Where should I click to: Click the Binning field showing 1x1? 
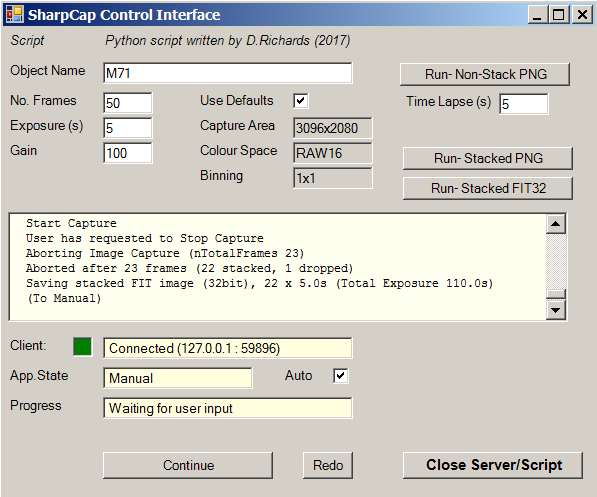tap(332, 178)
